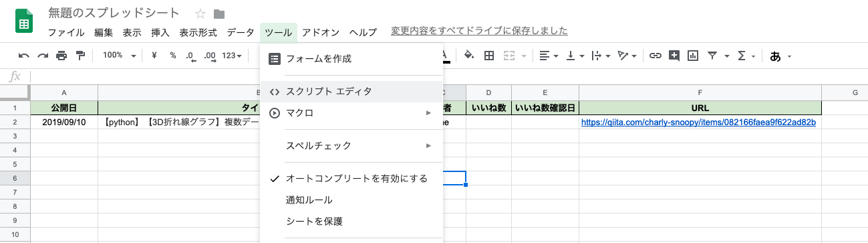The width and height of the screenshot is (868, 243).
Task: Star the untitled spreadsheet
Action: tap(200, 14)
